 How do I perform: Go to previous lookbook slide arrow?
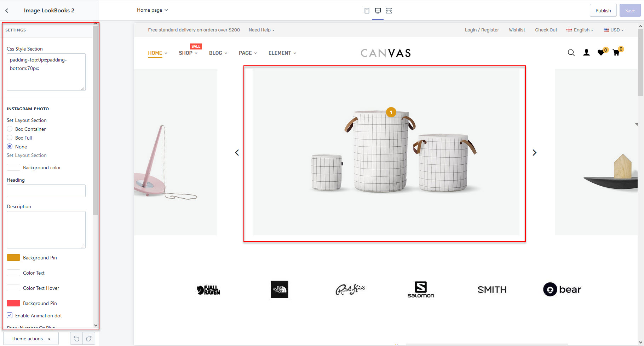[237, 153]
